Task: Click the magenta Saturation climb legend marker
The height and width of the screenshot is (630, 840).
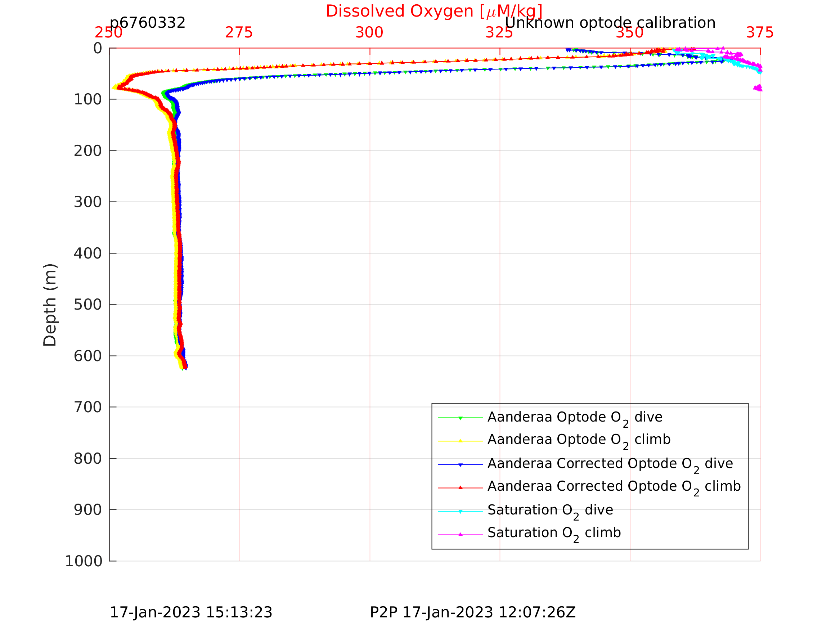Action: pos(460,534)
